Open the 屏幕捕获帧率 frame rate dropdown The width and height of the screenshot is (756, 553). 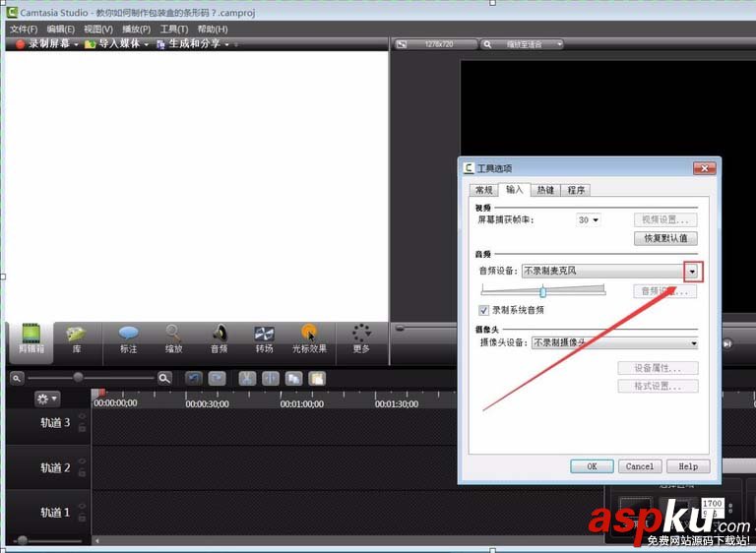[x=589, y=219]
